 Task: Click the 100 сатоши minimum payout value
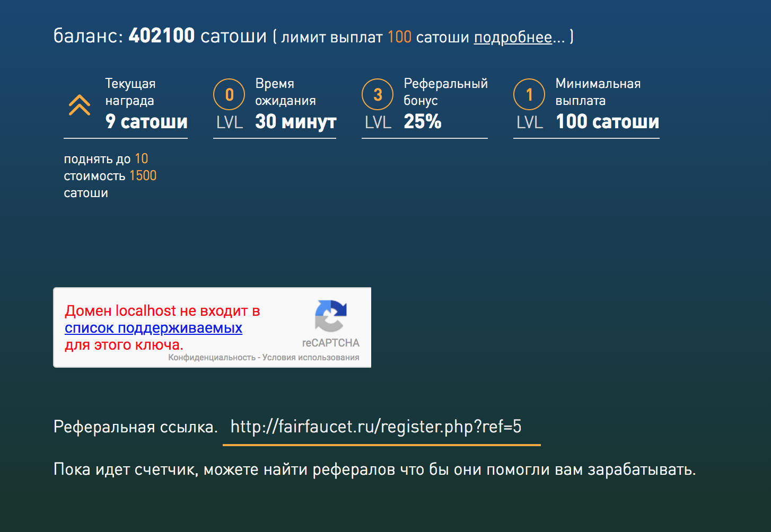point(608,121)
